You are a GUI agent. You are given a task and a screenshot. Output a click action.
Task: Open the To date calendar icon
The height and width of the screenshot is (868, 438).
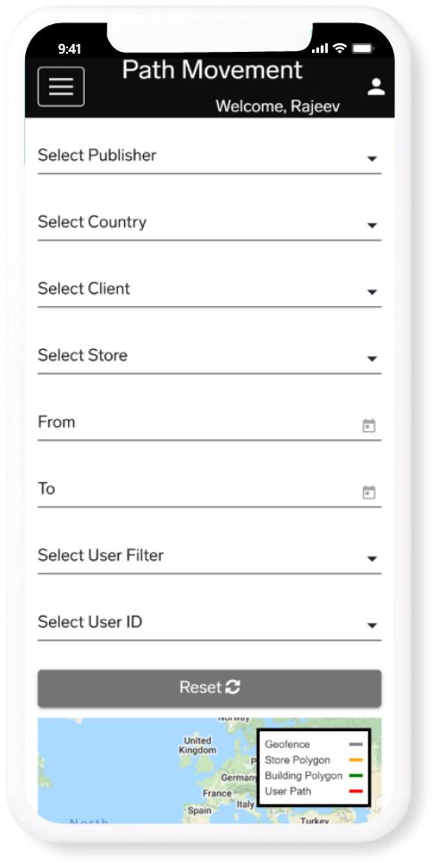(369, 492)
